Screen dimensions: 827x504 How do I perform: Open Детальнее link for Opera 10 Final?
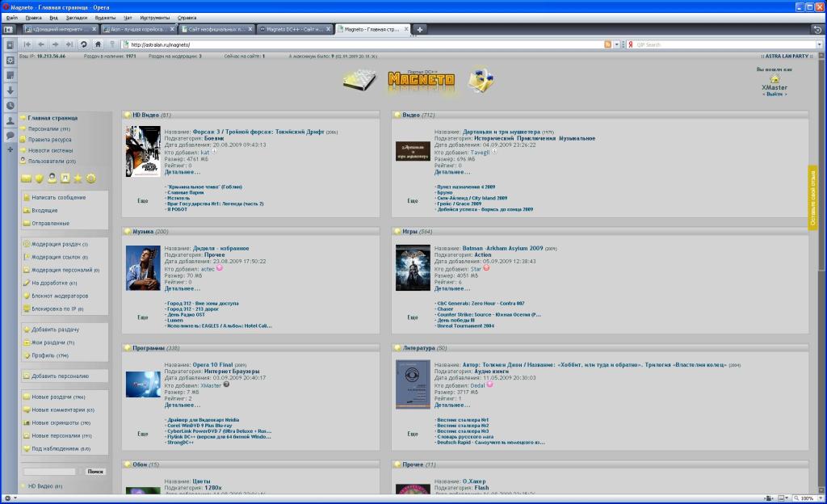(x=182, y=405)
